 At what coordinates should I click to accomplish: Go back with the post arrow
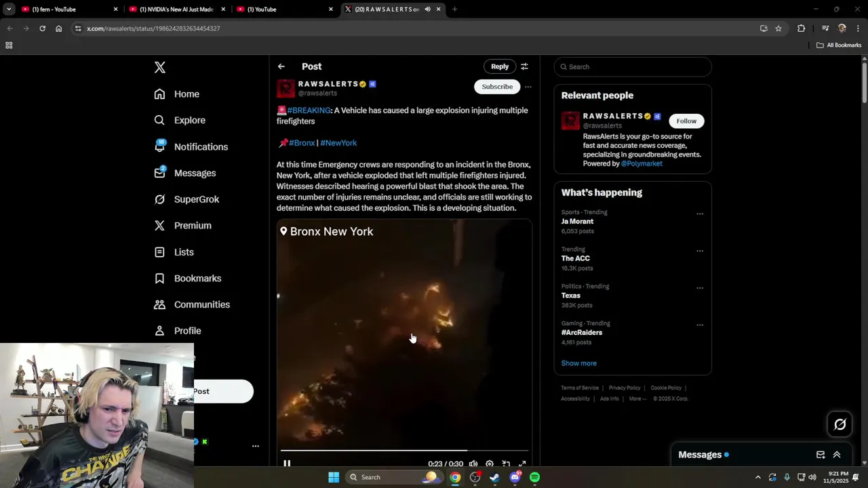point(281,66)
